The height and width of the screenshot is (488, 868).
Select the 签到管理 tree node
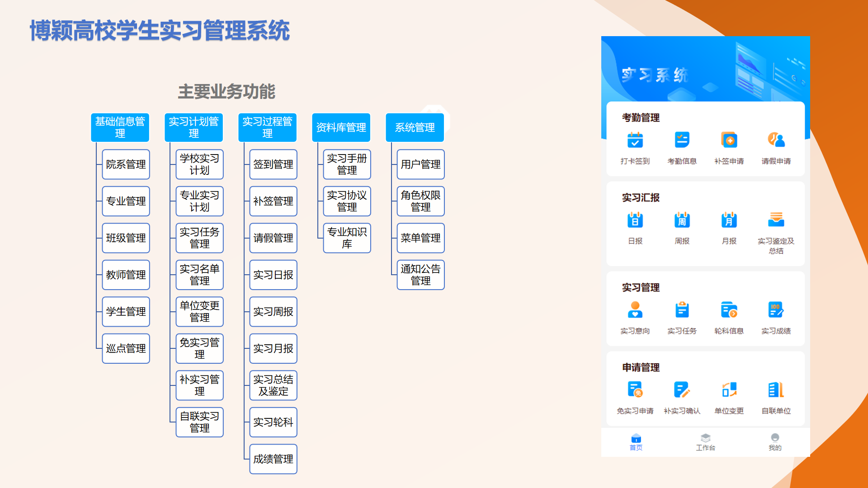point(273,164)
